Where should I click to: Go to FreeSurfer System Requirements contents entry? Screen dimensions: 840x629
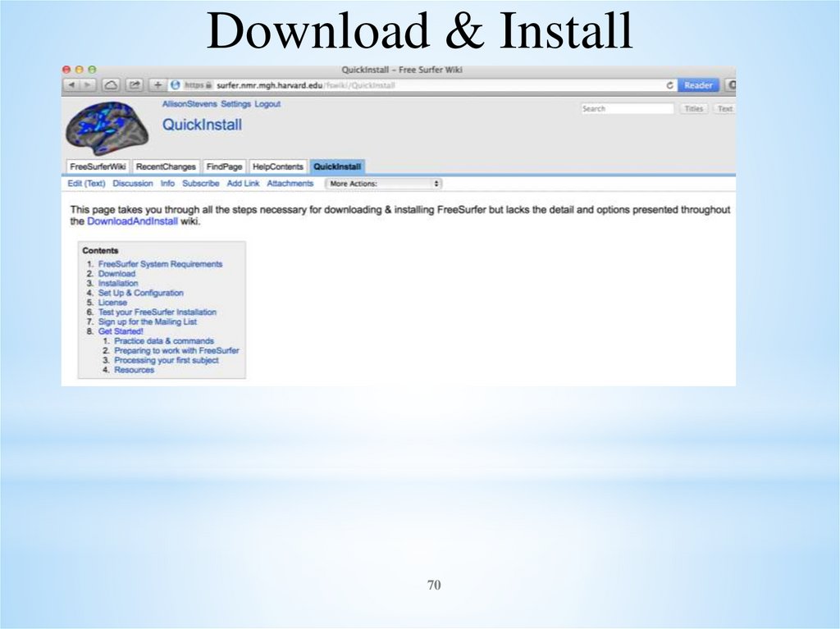pyautogui.click(x=160, y=264)
